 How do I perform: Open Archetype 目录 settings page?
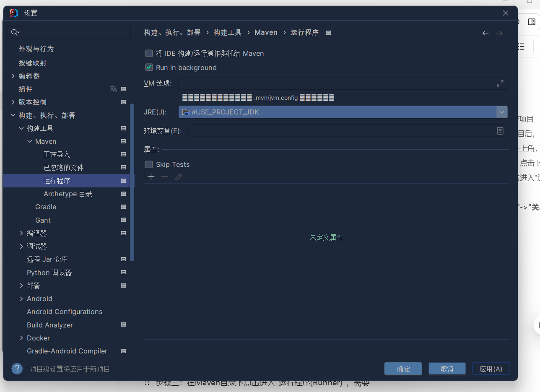pyautogui.click(x=68, y=194)
